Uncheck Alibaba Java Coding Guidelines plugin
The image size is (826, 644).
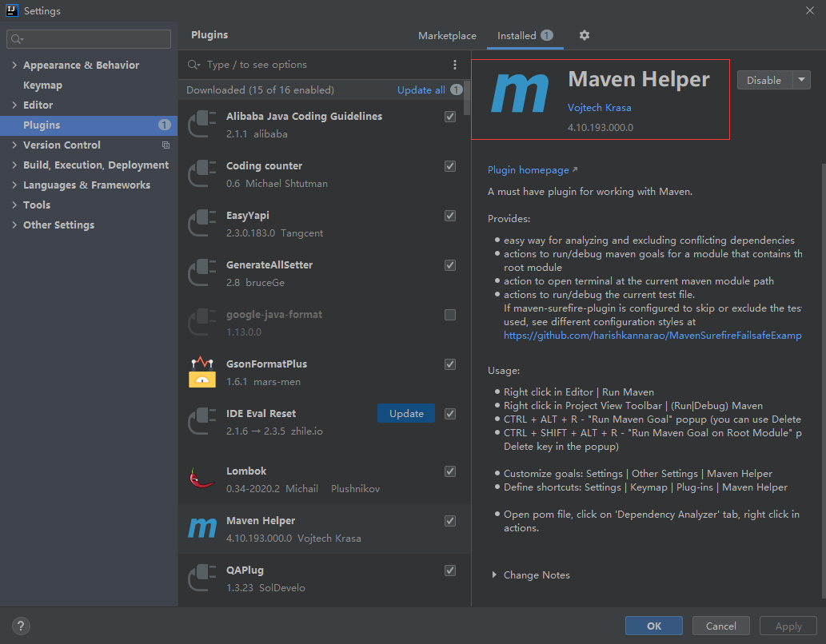point(450,117)
